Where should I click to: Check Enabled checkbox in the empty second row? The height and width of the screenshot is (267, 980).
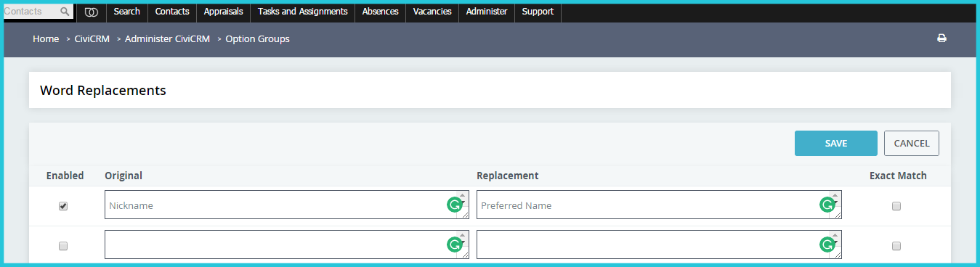tap(63, 246)
